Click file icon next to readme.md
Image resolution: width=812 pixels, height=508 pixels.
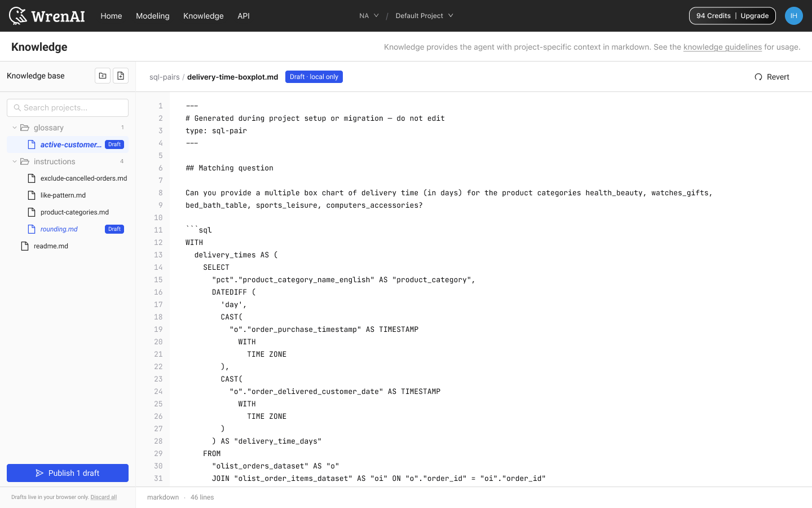(25, 246)
